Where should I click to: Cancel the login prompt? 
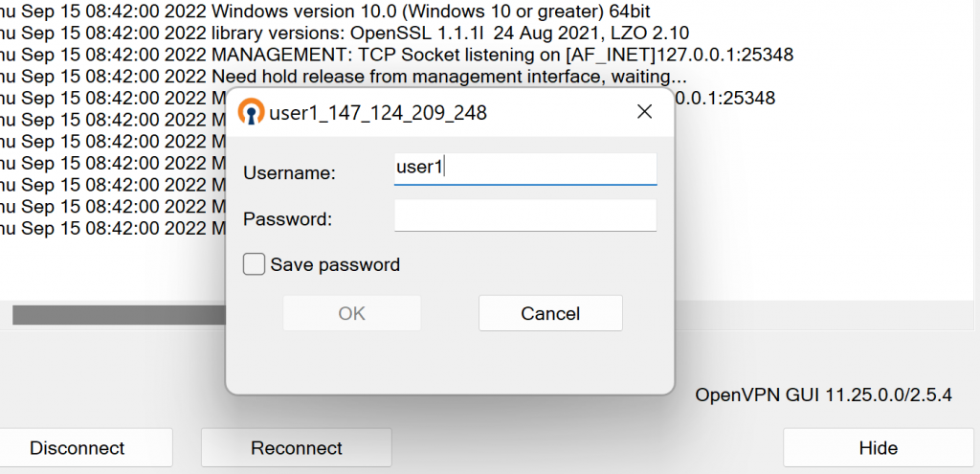[550, 313]
